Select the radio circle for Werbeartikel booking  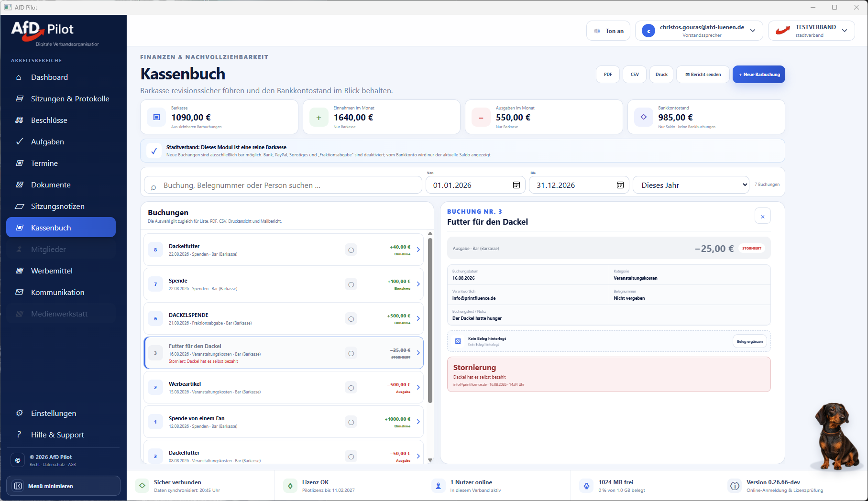(351, 388)
